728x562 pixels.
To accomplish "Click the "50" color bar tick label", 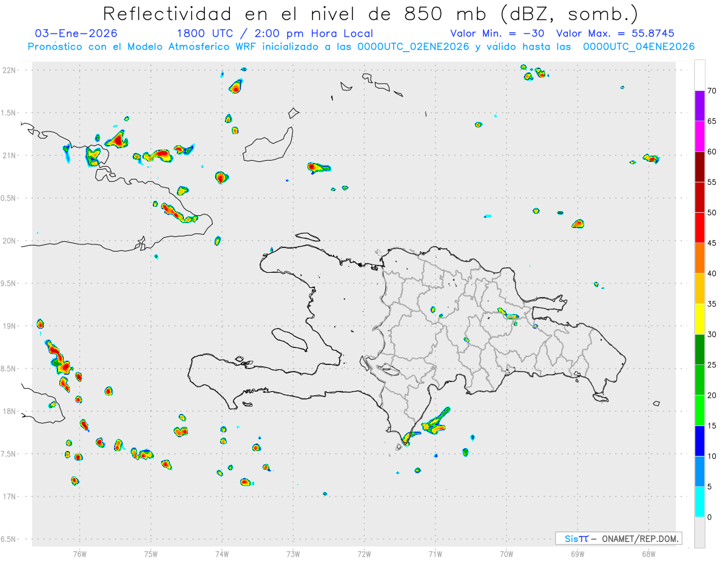I will (712, 213).
